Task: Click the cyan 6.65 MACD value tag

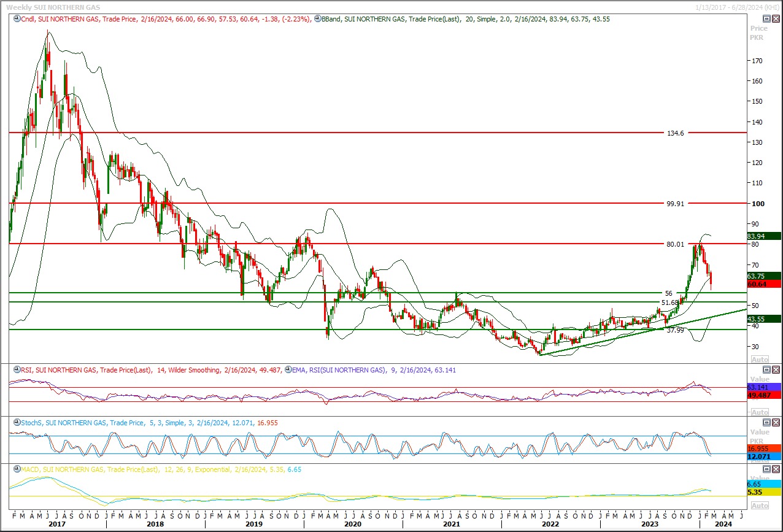Action: (763, 484)
